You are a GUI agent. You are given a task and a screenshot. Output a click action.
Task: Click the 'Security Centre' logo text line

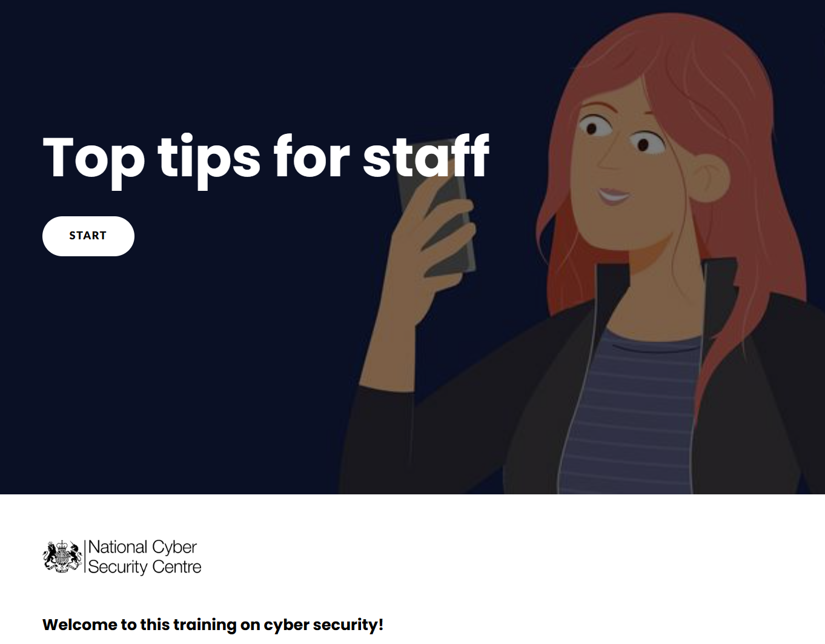tap(145, 567)
